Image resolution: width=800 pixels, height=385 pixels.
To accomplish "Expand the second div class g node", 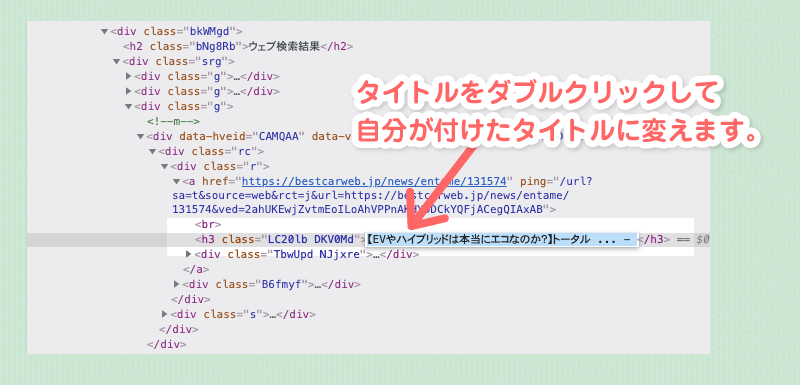I will coord(129,91).
